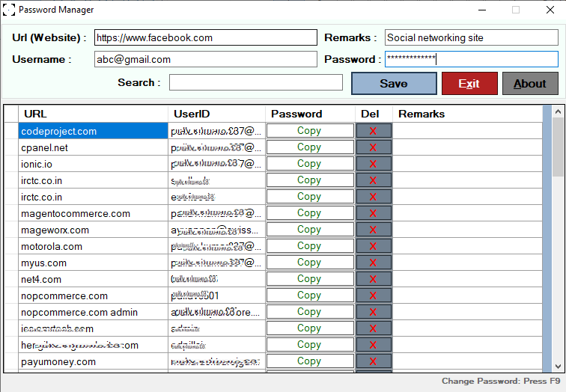
Task: Edit the Username field with abc@gmail.com
Action: (x=205, y=59)
